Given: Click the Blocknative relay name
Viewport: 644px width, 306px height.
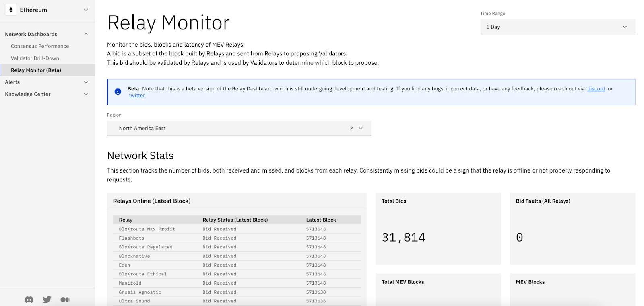Looking at the screenshot, I should click(134, 256).
